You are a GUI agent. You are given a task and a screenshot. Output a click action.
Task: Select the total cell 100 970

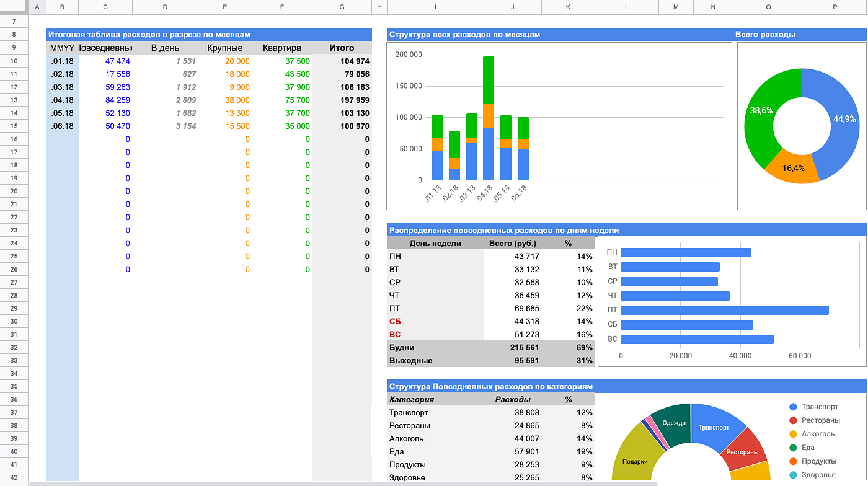pos(342,126)
